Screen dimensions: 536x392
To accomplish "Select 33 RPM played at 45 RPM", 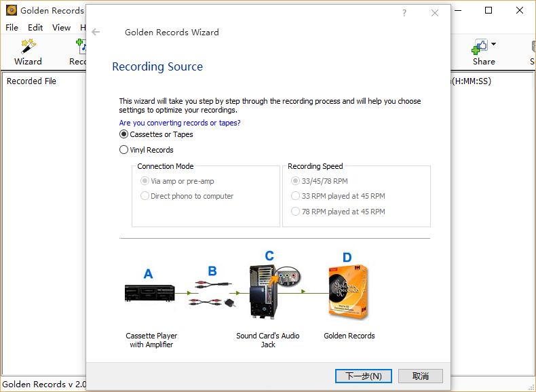I will pyautogui.click(x=338, y=196).
